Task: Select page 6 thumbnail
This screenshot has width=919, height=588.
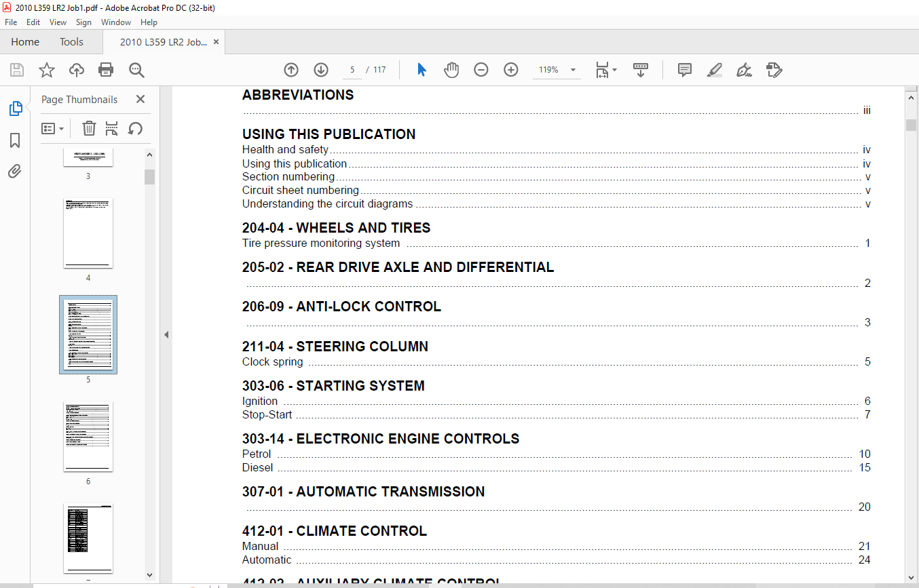Action: [88, 437]
